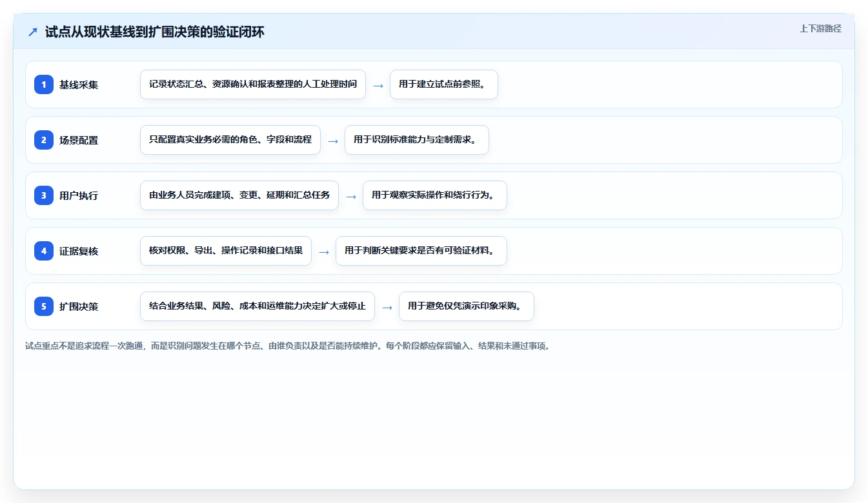Select the 场景配置 step label

79,140
